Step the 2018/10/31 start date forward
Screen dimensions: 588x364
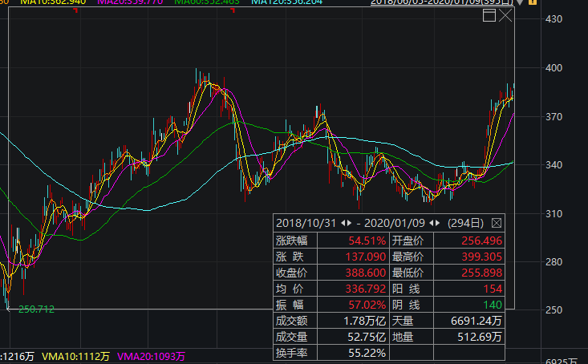350,223
